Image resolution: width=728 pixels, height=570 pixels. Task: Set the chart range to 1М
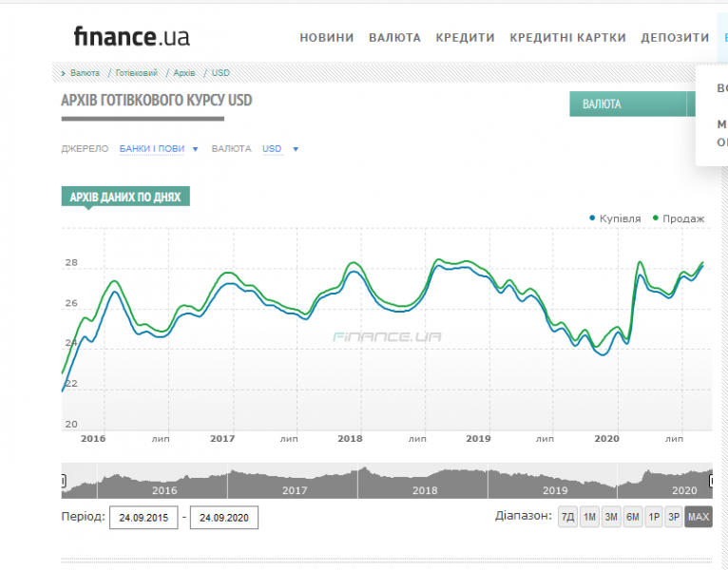tap(589, 517)
